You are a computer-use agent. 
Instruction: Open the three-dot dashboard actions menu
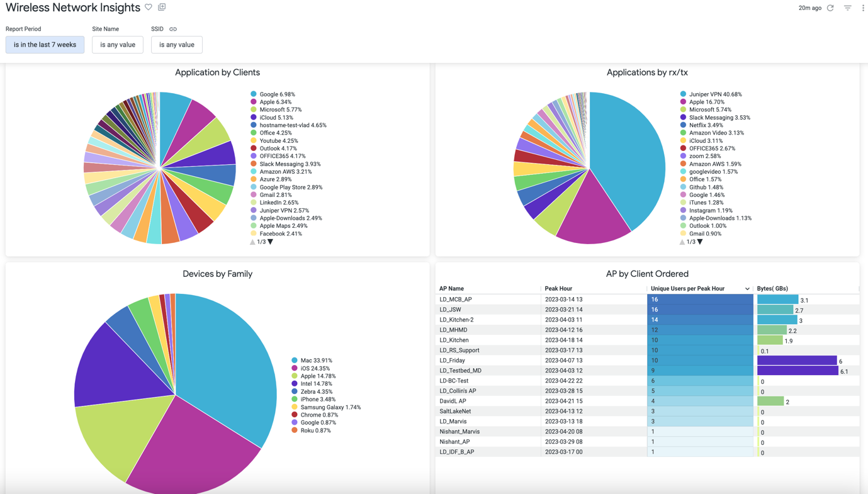[x=863, y=8]
